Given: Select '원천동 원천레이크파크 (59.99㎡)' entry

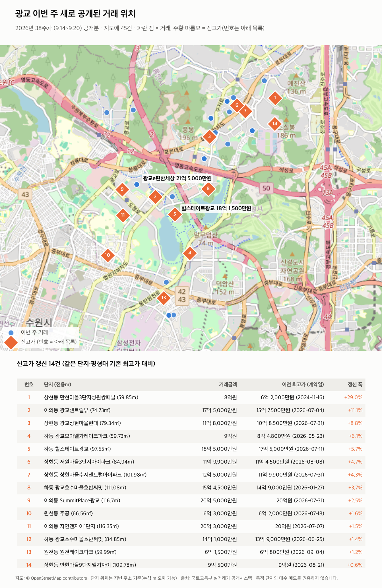Looking at the screenshot, I should pyautogui.click(x=80, y=552).
